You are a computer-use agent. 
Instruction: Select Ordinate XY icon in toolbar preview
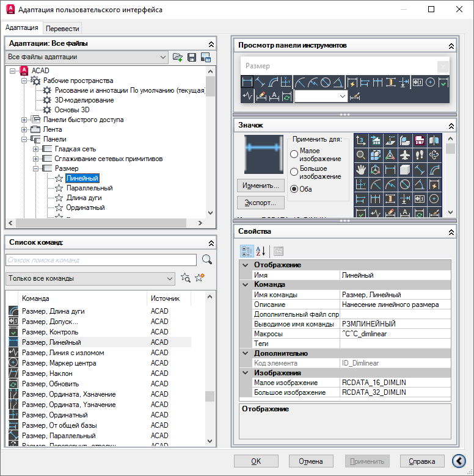286,82
